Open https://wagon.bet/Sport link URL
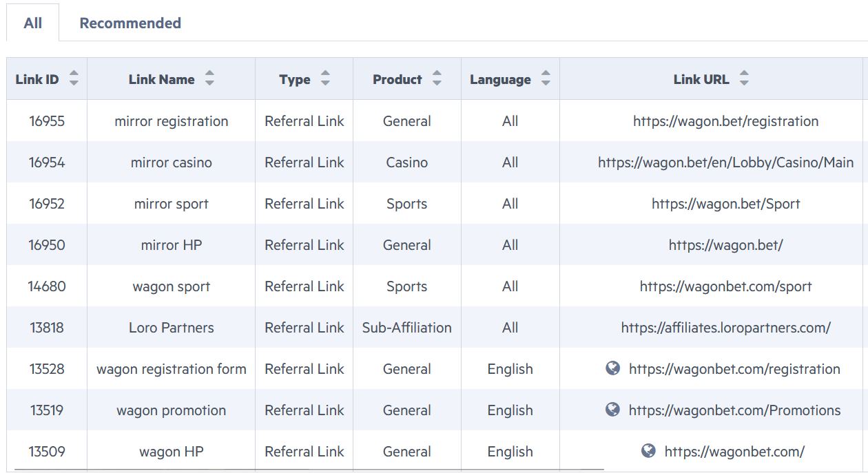This screenshot has width=868, height=473. [x=726, y=204]
